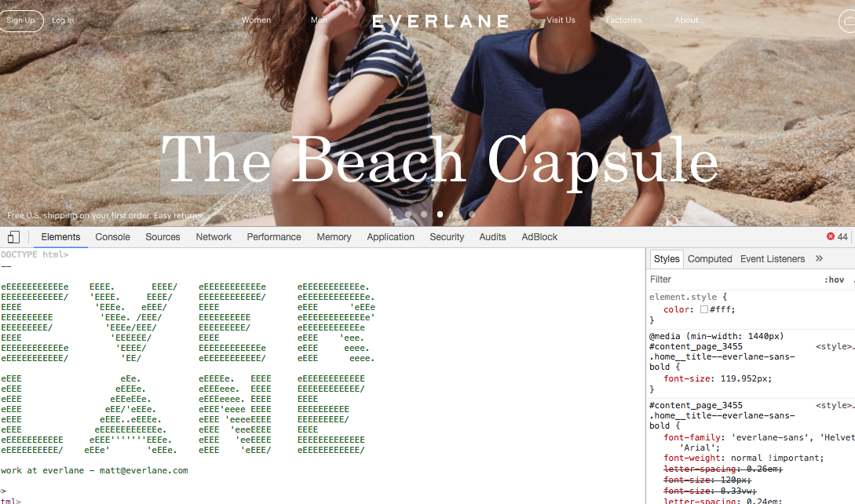Click the Styles Filter input field
855x504 pixels.
pos(691,279)
